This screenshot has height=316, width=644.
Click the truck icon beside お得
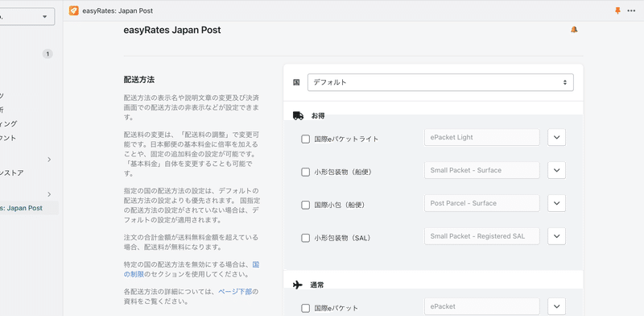pos(298,116)
